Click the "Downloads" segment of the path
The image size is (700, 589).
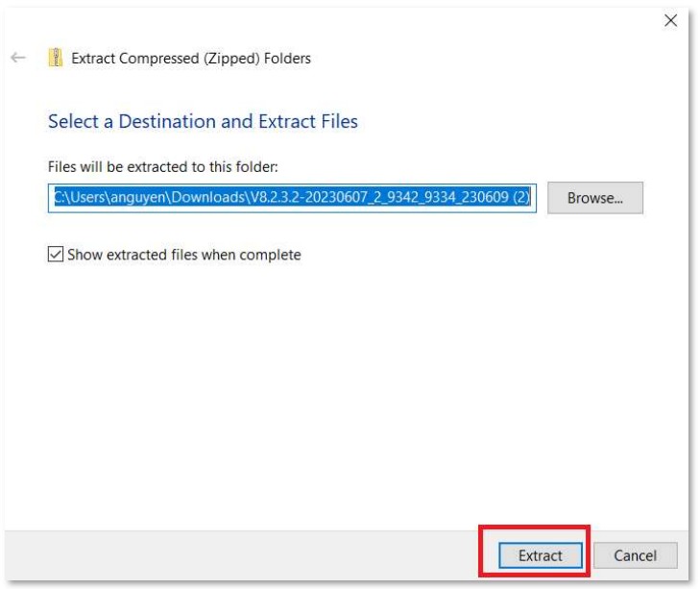click(219, 198)
